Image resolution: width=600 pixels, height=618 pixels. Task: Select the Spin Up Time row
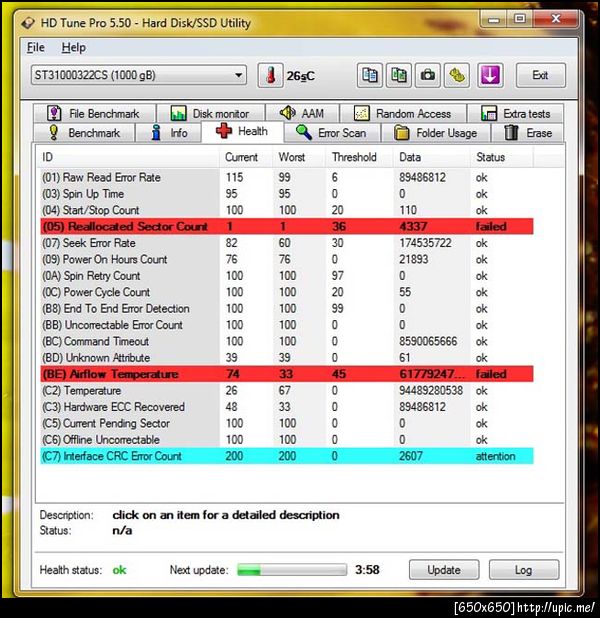287,194
